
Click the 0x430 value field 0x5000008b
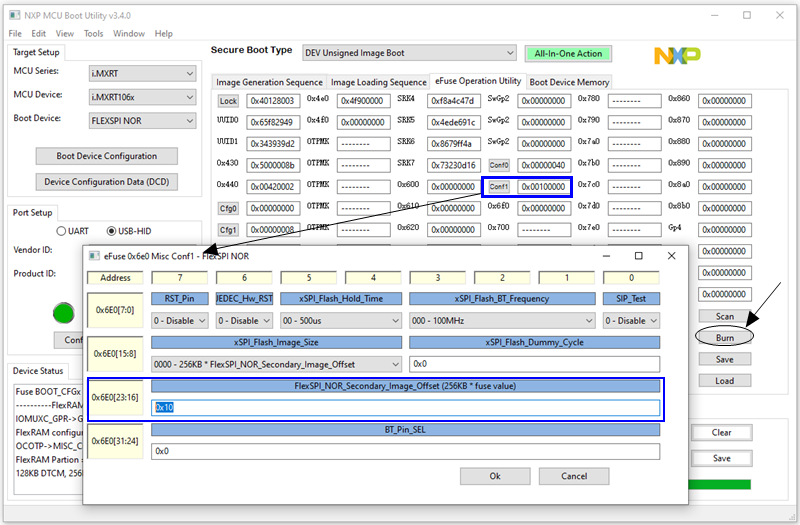tap(273, 165)
